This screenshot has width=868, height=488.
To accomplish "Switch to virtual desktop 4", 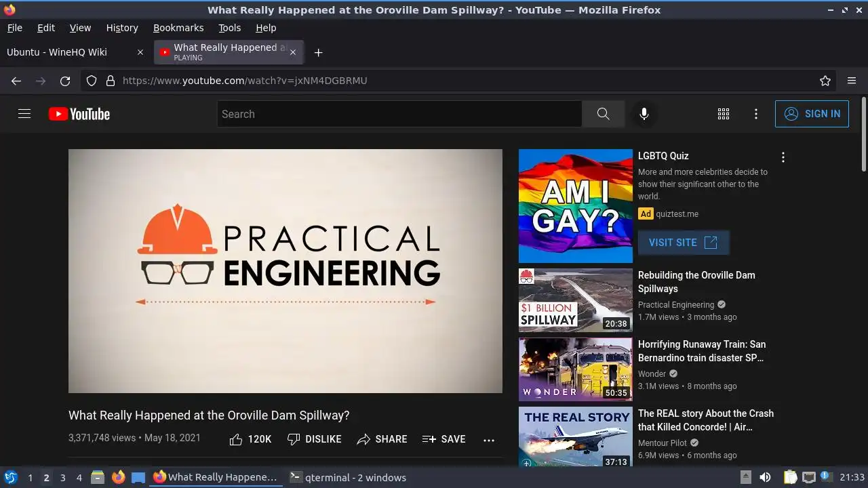I will pos(79,477).
